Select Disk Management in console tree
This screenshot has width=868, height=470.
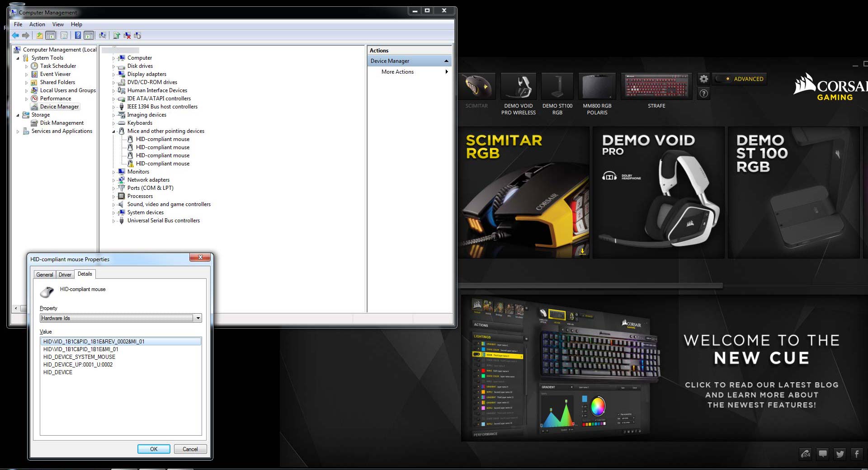pyautogui.click(x=61, y=123)
